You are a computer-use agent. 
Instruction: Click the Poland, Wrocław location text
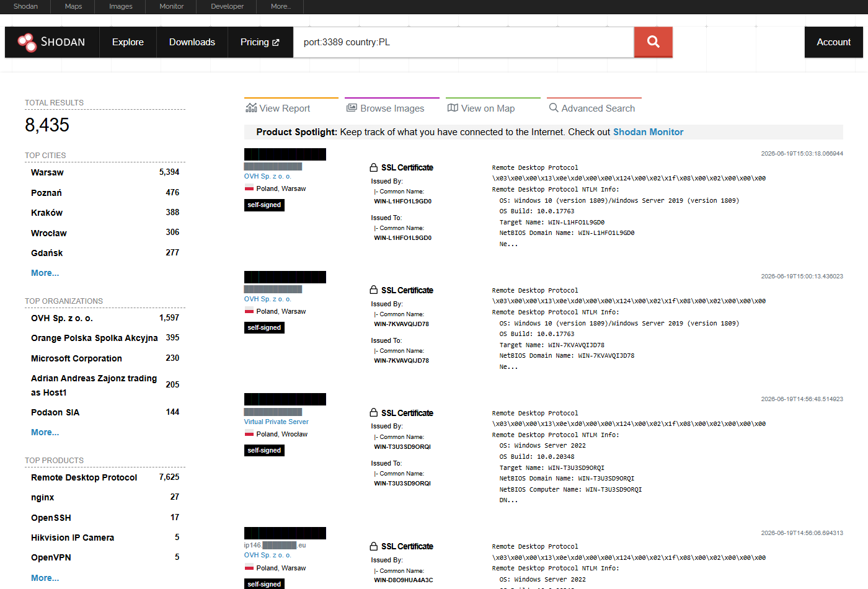pyautogui.click(x=281, y=434)
